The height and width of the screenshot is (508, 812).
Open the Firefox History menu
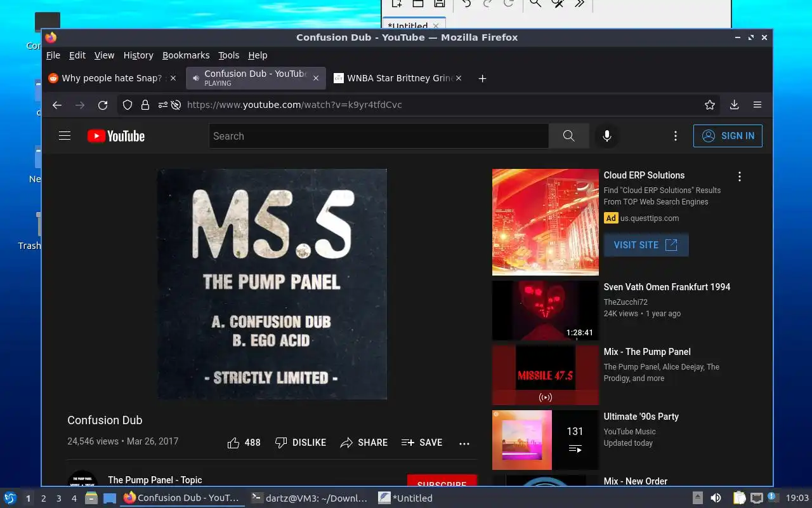coord(138,55)
